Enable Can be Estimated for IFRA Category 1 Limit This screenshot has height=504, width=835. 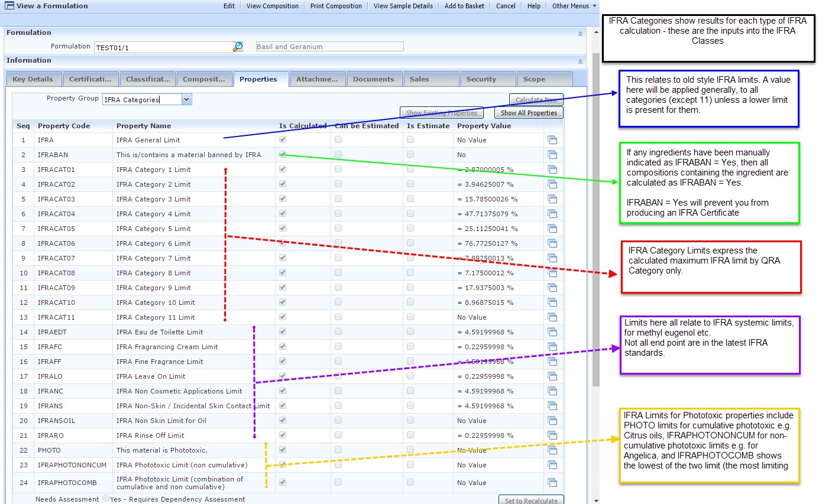point(338,170)
